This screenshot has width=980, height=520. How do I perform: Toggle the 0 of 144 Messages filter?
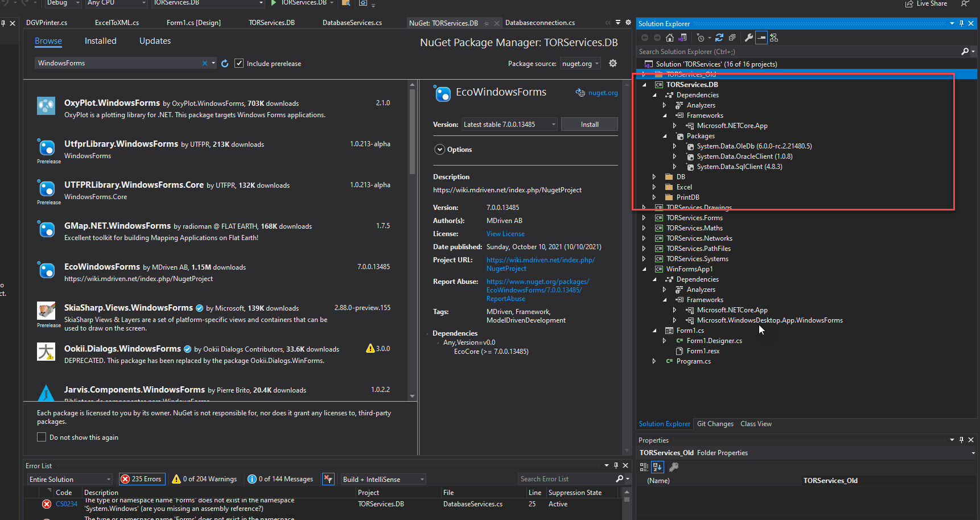click(x=281, y=479)
